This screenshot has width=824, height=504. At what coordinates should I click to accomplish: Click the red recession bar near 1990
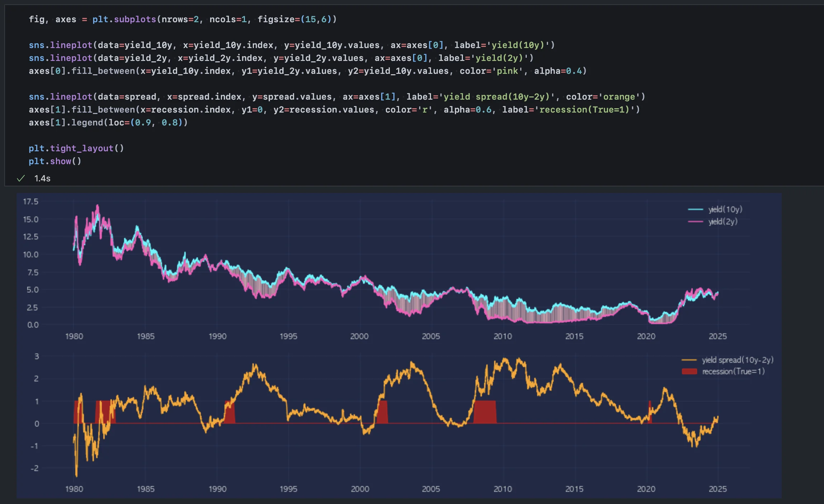(x=230, y=416)
